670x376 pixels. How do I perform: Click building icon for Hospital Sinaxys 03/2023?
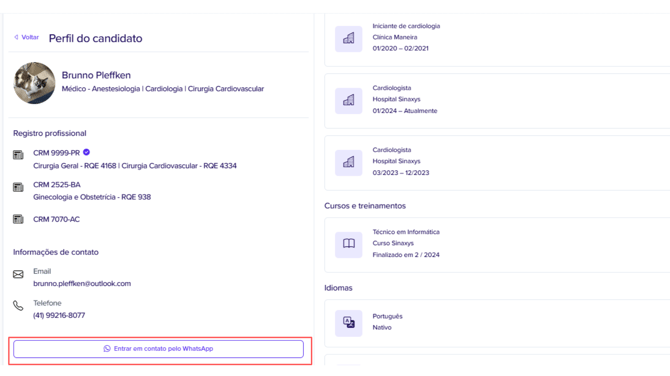[x=349, y=162]
